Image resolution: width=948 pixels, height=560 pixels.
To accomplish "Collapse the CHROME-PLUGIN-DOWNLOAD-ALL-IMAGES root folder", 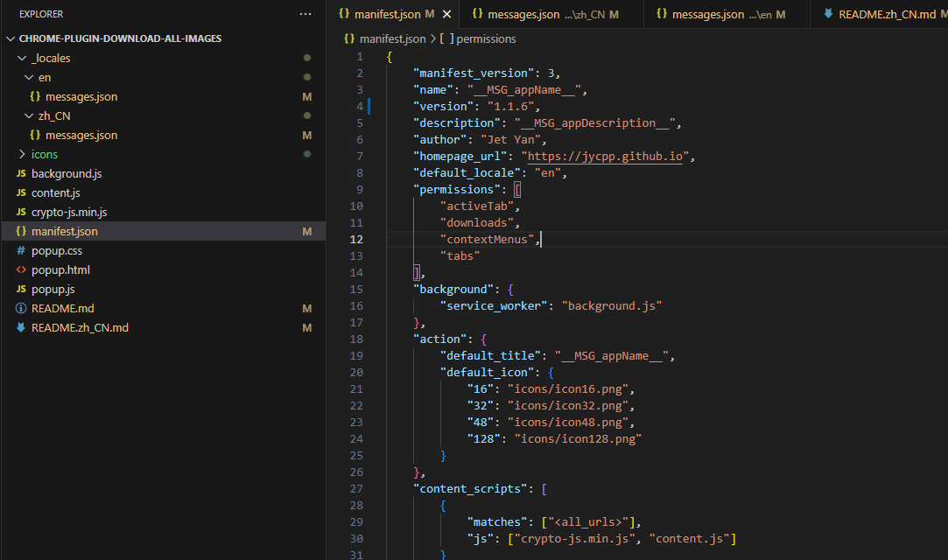I will tap(11, 38).
